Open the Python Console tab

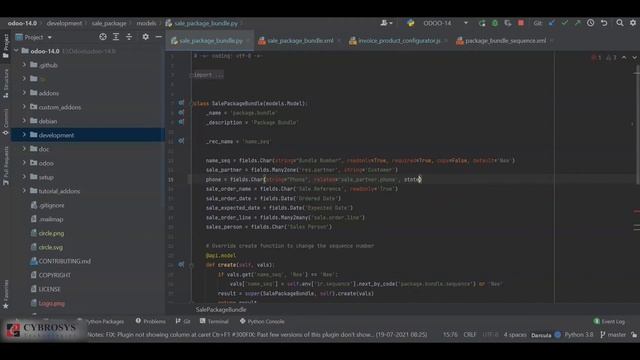(x=262, y=322)
